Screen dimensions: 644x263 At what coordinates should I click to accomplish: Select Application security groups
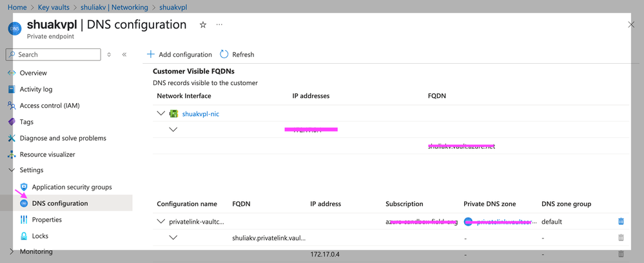point(72,187)
